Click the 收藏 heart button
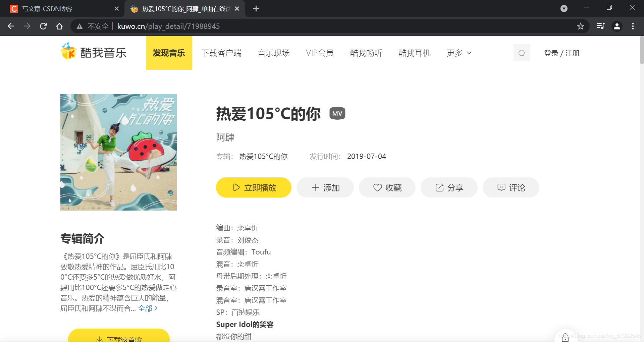 (387, 187)
